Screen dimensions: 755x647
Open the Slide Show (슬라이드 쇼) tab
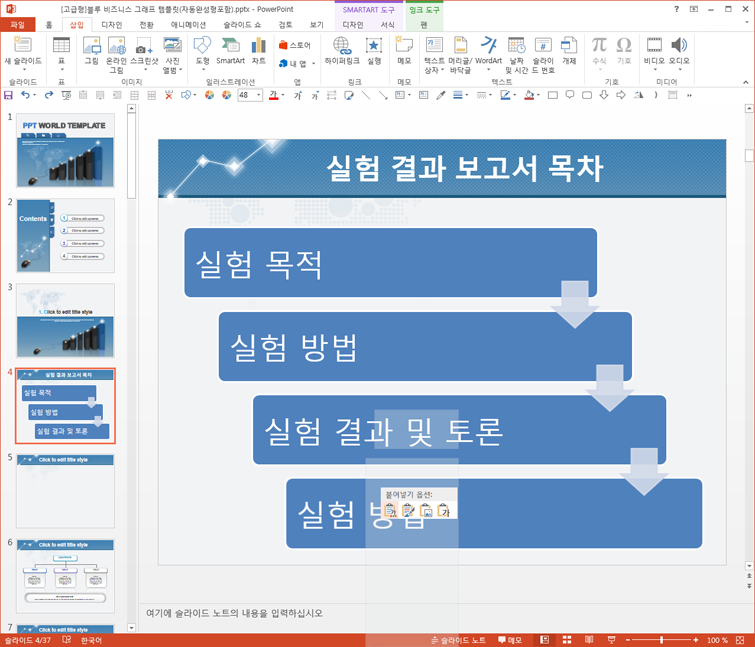click(x=242, y=25)
